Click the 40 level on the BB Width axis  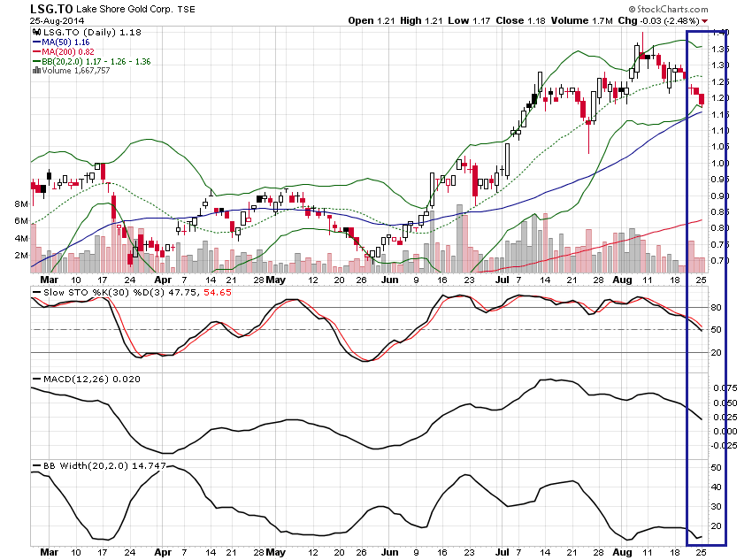pyautogui.click(x=716, y=487)
